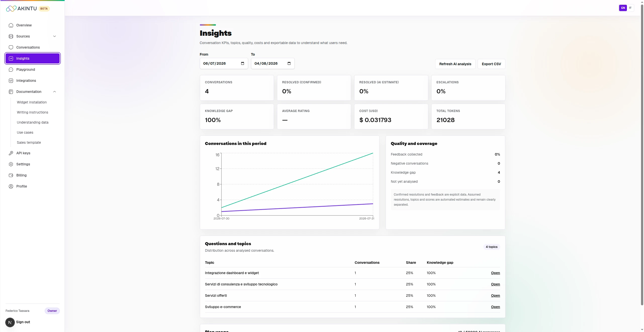Click the Integrations code icon
Viewport: 644px width, 332px height.
pos(11,81)
